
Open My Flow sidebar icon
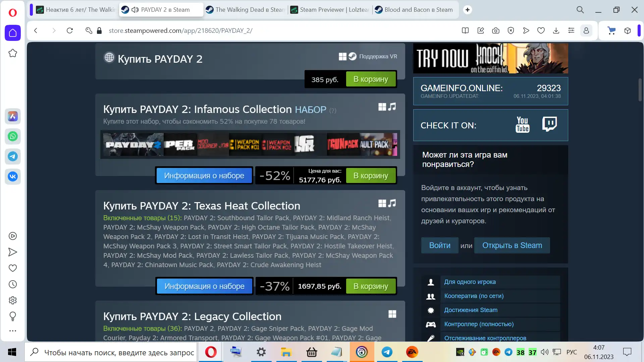13,252
